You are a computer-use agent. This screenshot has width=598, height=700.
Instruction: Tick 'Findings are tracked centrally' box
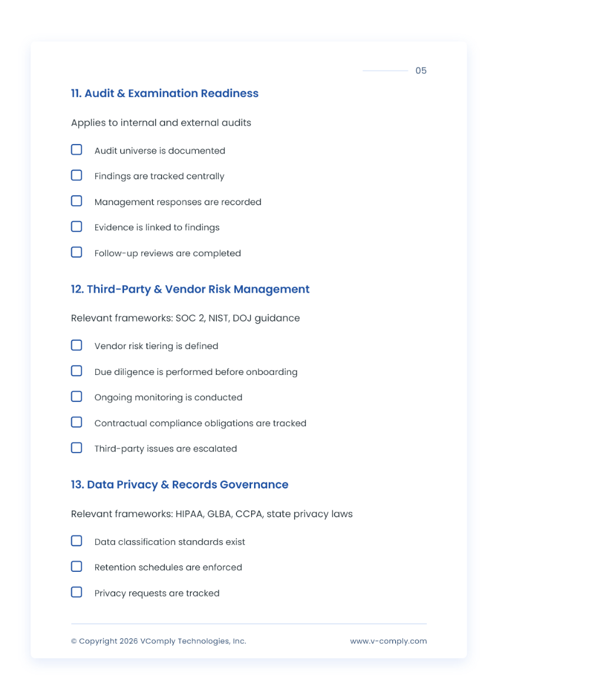click(x=76, y=175)
